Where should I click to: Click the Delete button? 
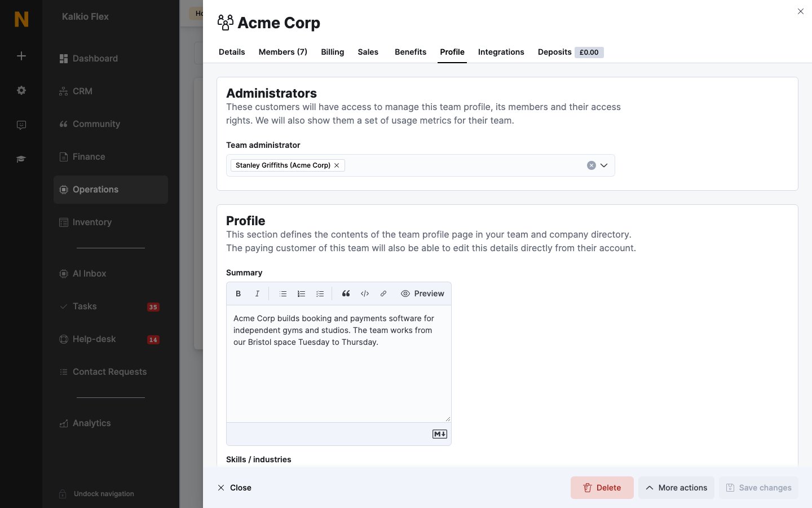[x=602, y=488]
